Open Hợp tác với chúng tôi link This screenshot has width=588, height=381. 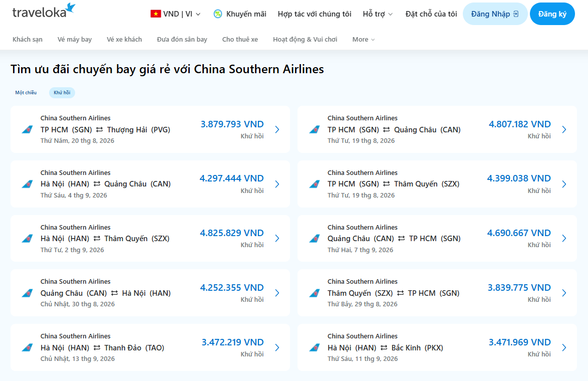[314, 14]
